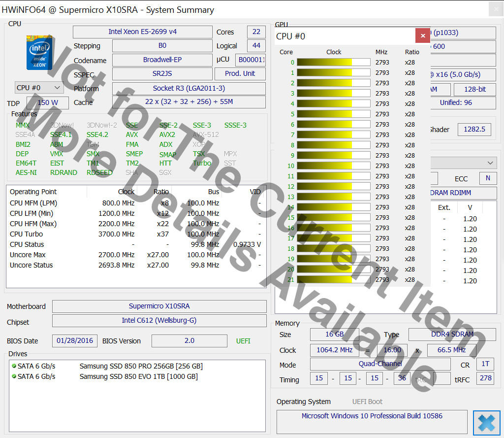
Task: Click the memory clock 1064.2 MHz field
Action: click(x=334, y=350)
